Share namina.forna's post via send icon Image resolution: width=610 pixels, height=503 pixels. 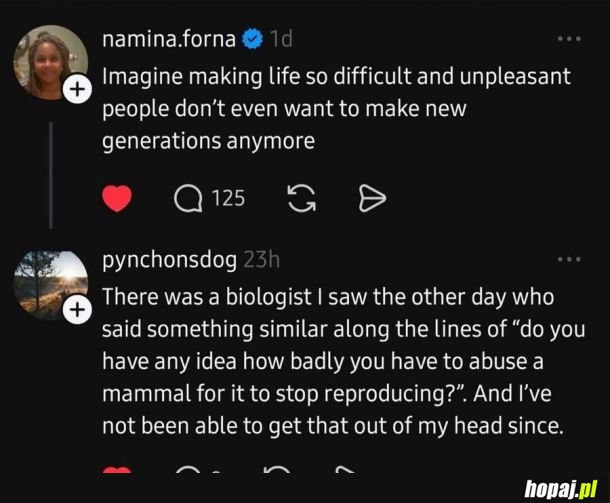point(372,199)
